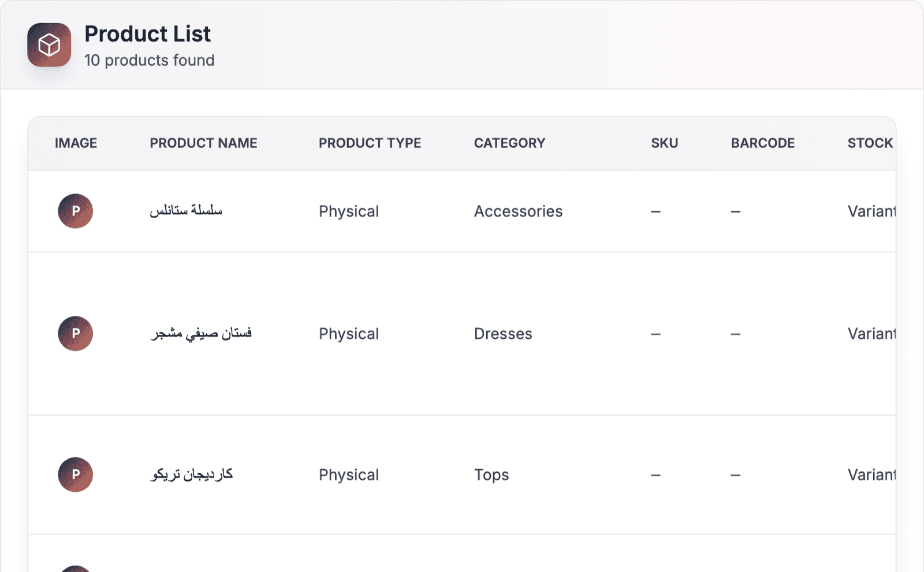Open the كارديجان تريكو product avatar
The width and height of the screenshot is (924, 572).
[76, 474]
